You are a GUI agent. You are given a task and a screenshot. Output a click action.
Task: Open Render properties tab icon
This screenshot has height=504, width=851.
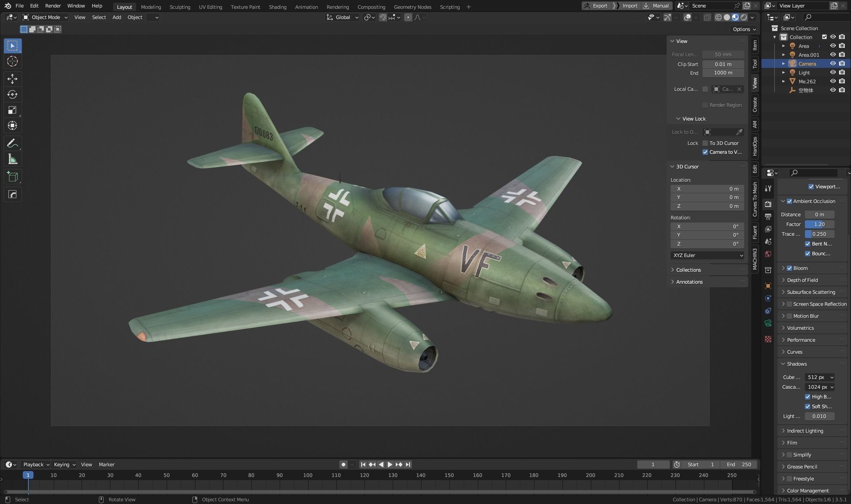(768, 204)
